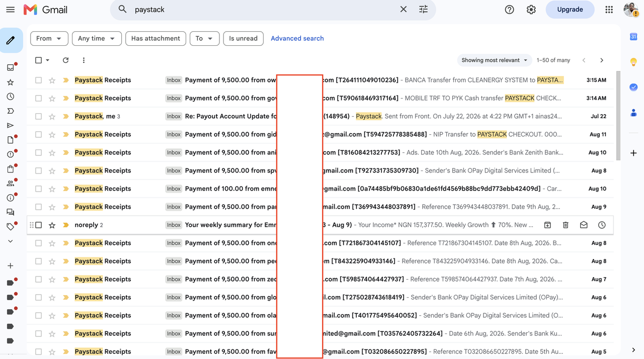
Task: Open the main menu hamburger icon
Action: click(x=10, y=10)
